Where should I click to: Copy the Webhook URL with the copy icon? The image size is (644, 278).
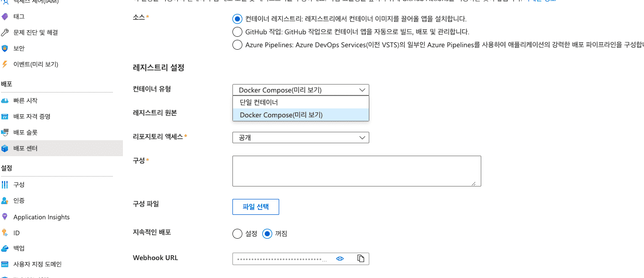pos(361,259)
